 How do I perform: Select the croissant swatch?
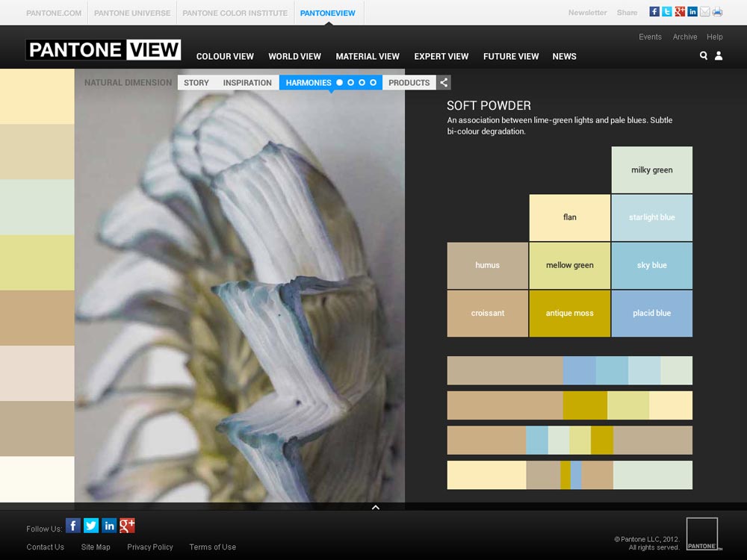tap(487, 314)
